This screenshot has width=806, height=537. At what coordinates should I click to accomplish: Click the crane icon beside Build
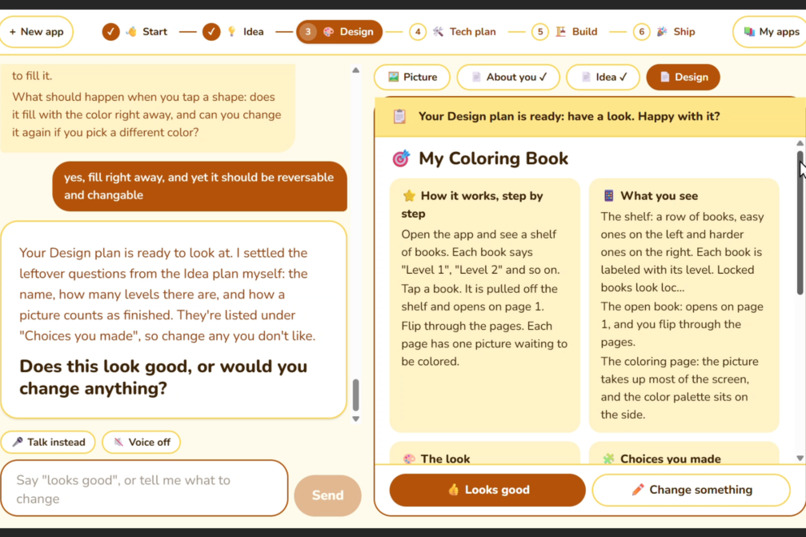(x=561, y=32)
